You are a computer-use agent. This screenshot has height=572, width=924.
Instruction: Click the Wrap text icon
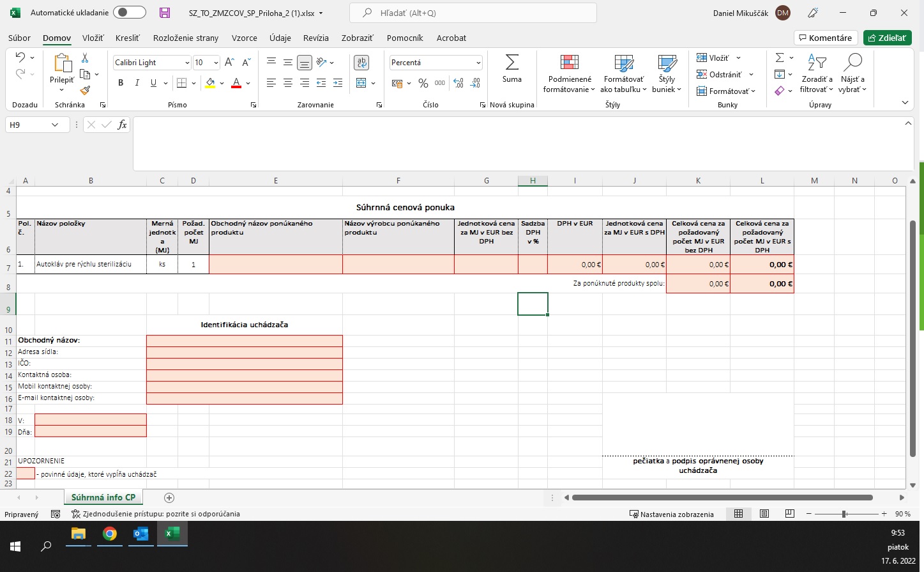[361, 63]
